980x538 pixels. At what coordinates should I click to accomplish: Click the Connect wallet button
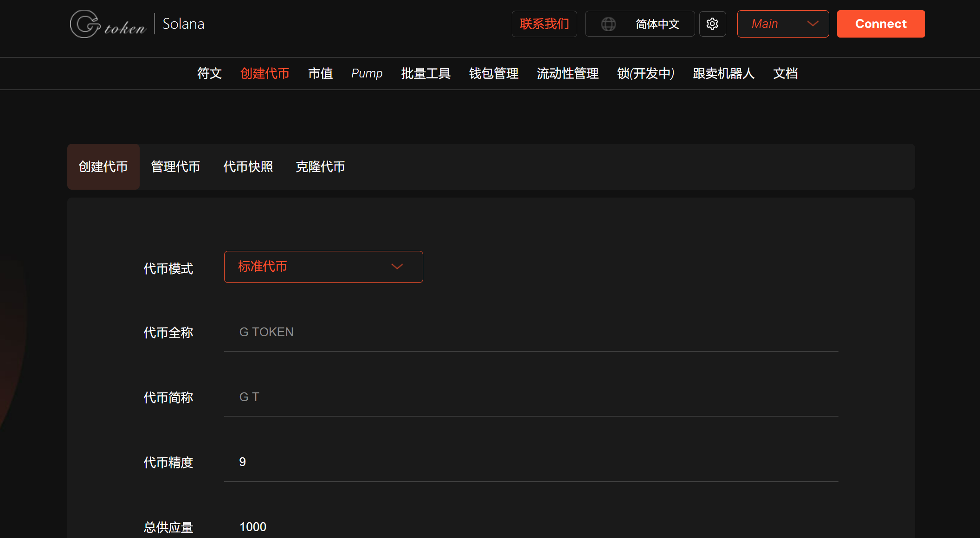click(x=881, y=24)
